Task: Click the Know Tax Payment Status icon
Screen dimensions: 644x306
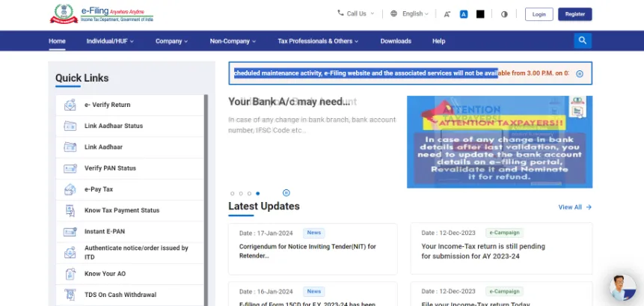Action: click(70, 211)
